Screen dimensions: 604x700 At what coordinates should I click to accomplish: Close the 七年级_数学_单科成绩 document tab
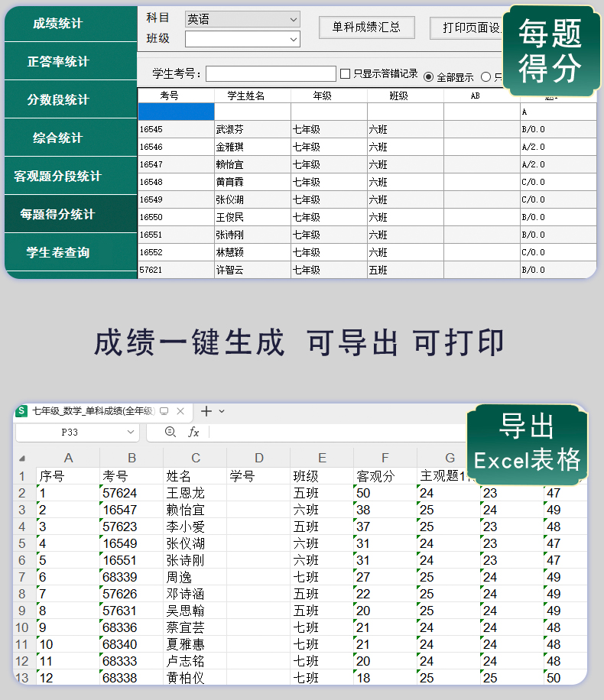pyautogui.click(x=180, y=411)
